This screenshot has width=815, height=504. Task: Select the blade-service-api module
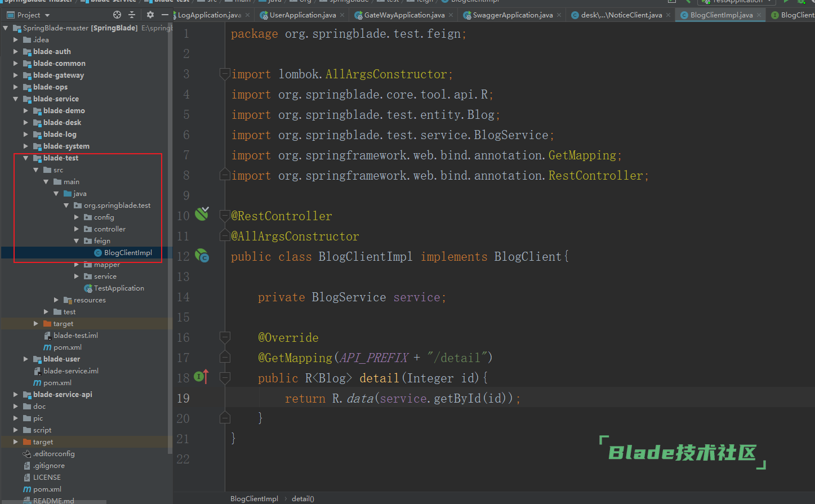coord(63,395)
